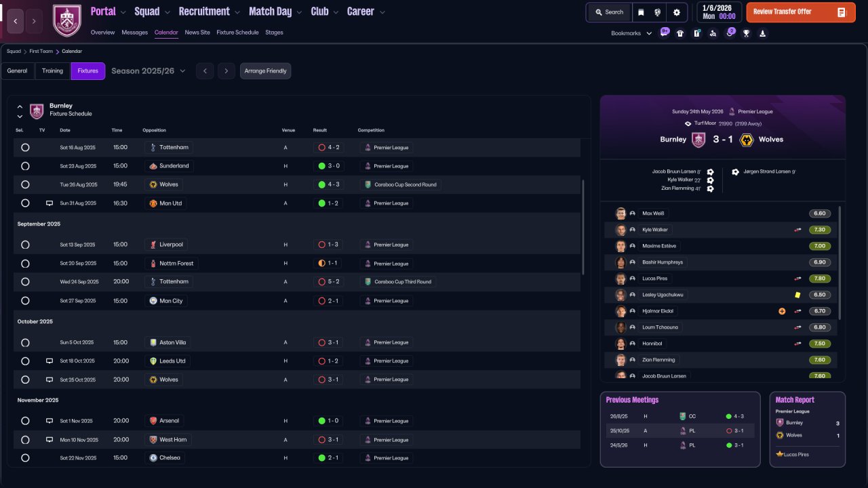
Task: Expand the Recruitment menu dropdown arrow
Action: (x=237, y=12)
